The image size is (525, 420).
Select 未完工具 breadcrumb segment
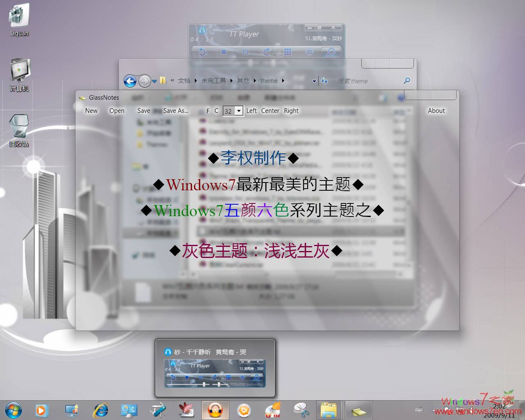(x=213, y=81)
